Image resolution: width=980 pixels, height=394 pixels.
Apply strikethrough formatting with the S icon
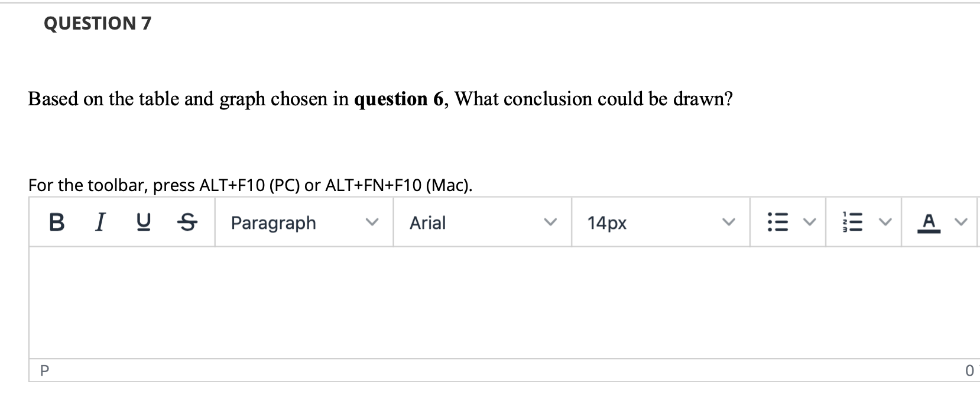186,222
